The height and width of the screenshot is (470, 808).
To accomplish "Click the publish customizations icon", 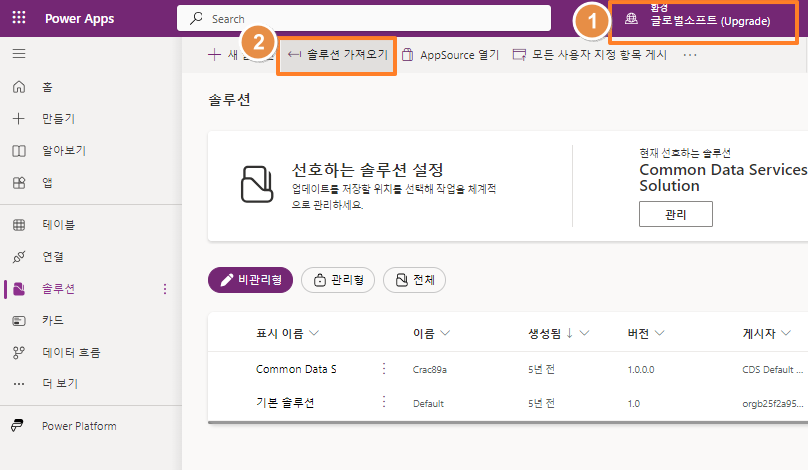I will click(x=519, y=55).
